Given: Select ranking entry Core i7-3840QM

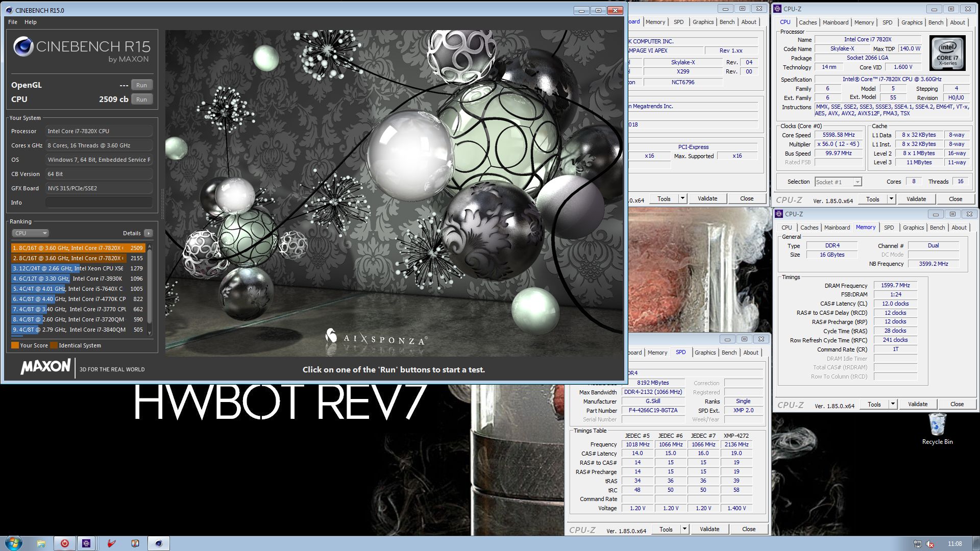Looking at the screenshot, I should point(78,330).
